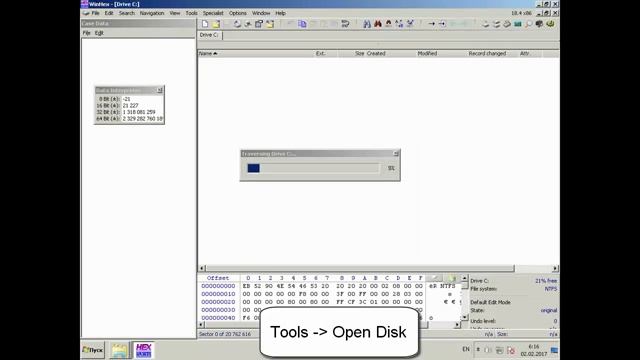Open the Search menu
The height and width of the screenshot is (360, 640).
tap(127, 13)
